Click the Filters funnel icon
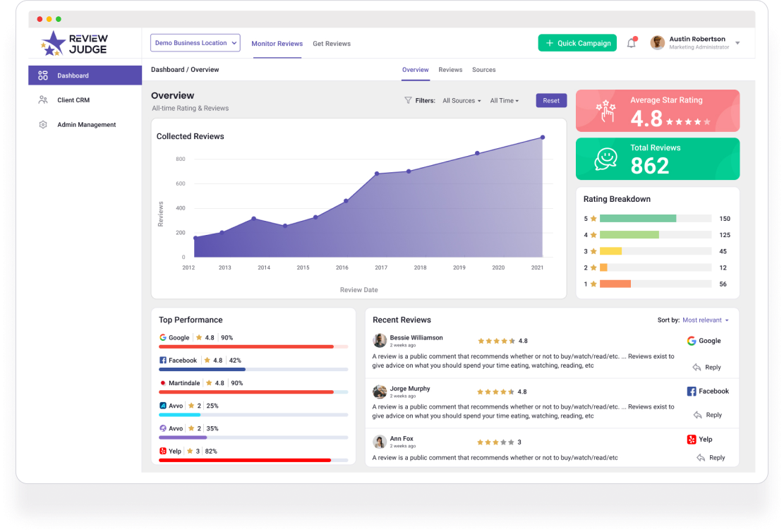The image size is (784, 532). coord(408,100)
